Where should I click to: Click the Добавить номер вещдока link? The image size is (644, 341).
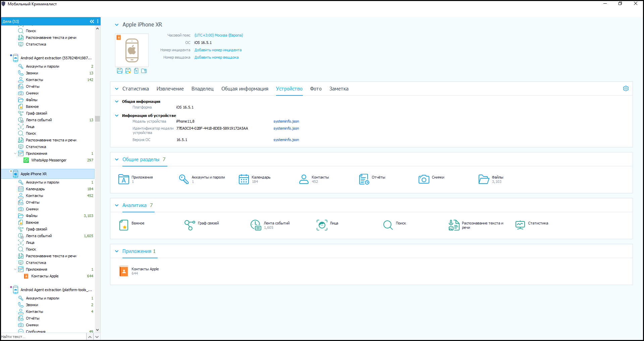click(216, 57)
